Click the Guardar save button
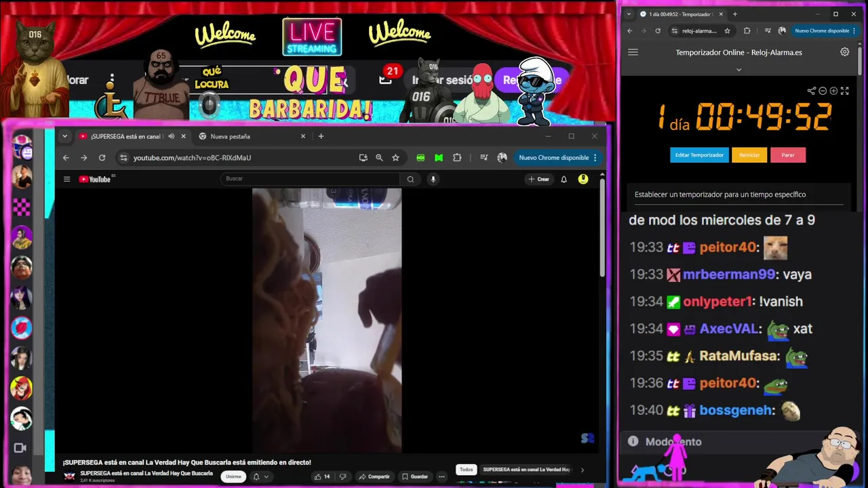This screenshot has height=488, width=868. point(414,476)
